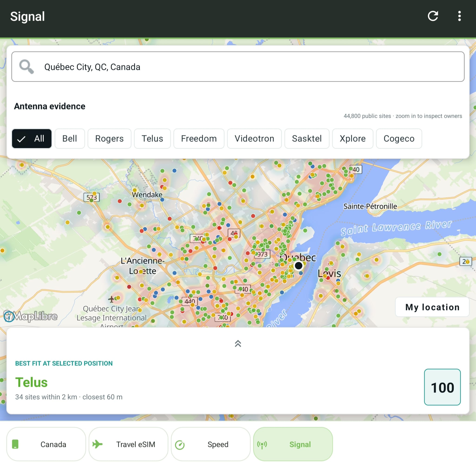The height and width of the screenshot is (463, 476).
Task: Click the Lévis map label
Action: coord(329,273)
